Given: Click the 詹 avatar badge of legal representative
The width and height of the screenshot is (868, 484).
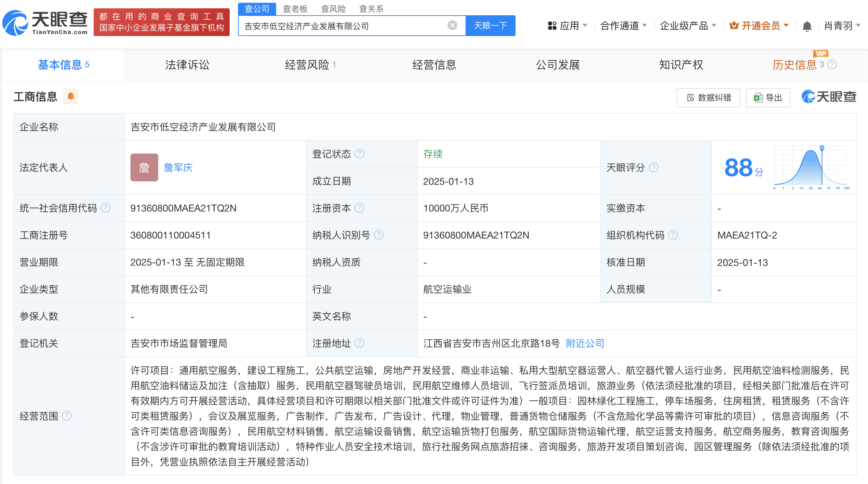Looking at the screenshot, I should click(144, 167).
